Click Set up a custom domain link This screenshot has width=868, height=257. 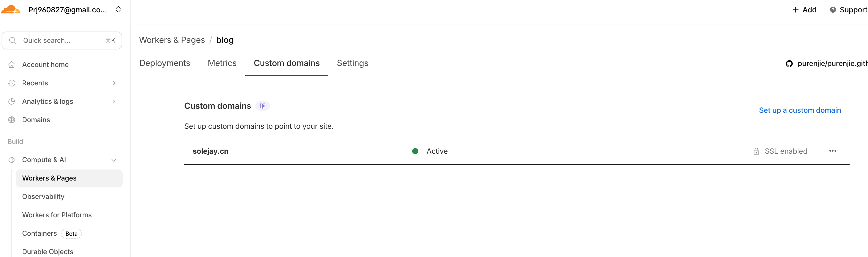tap(800, 110)
